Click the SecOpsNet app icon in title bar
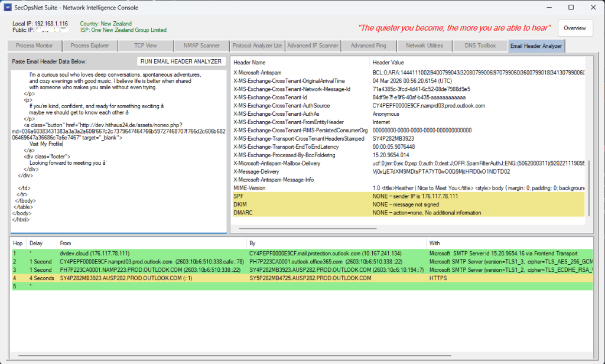The width and height of the screenshot is (605, 364). point(9,8)
